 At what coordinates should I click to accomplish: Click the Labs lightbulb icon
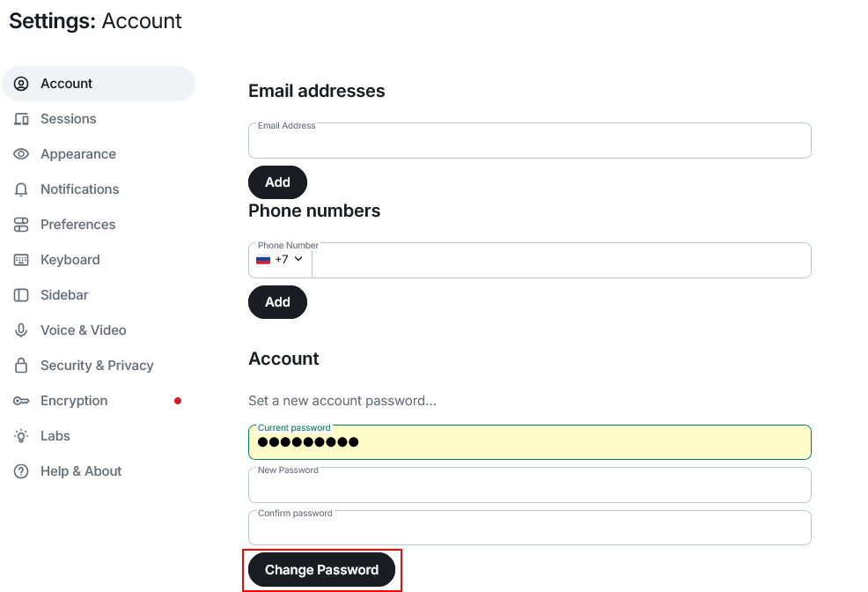click(21, 436)
